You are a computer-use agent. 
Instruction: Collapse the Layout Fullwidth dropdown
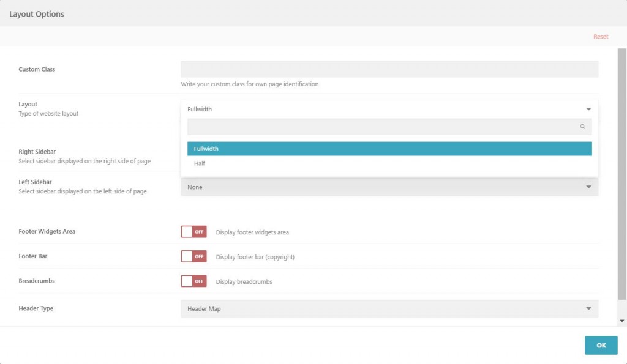coord(389,109)
